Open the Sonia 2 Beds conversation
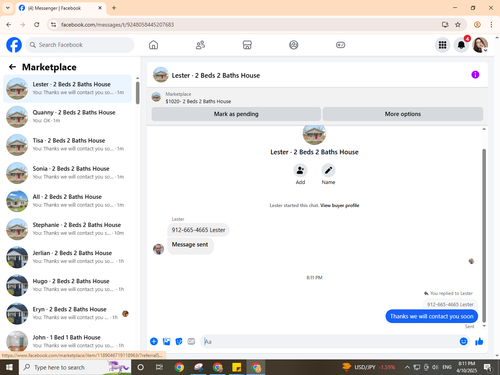500x375 pixels. 68,173
